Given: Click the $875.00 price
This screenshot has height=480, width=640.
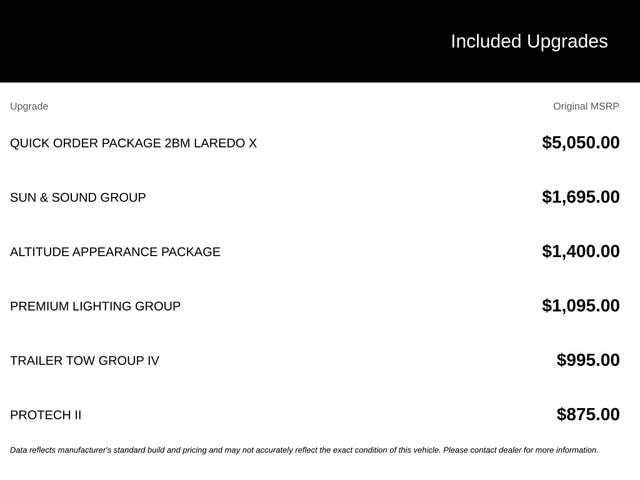Looking at the screenshot, I should click(x=588, y=414).
